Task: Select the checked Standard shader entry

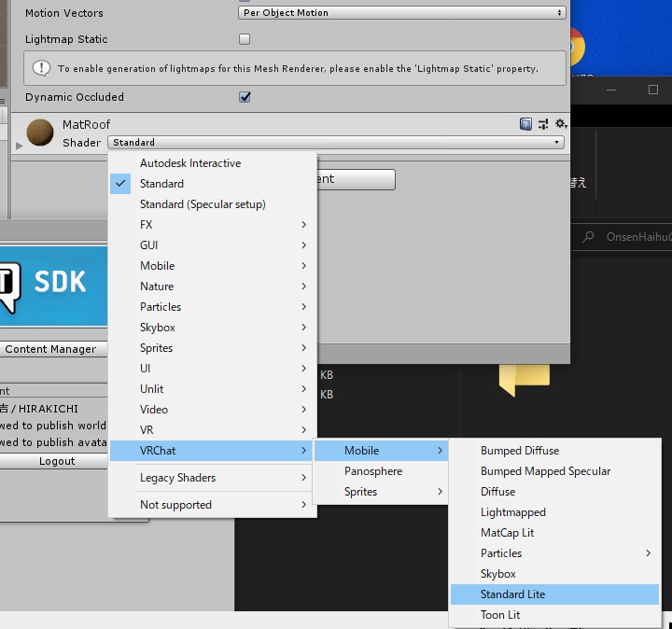Action: (213, 184)
